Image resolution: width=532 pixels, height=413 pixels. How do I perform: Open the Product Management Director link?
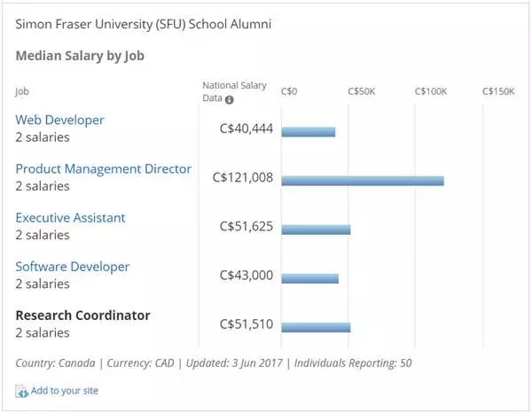(103, 168)
